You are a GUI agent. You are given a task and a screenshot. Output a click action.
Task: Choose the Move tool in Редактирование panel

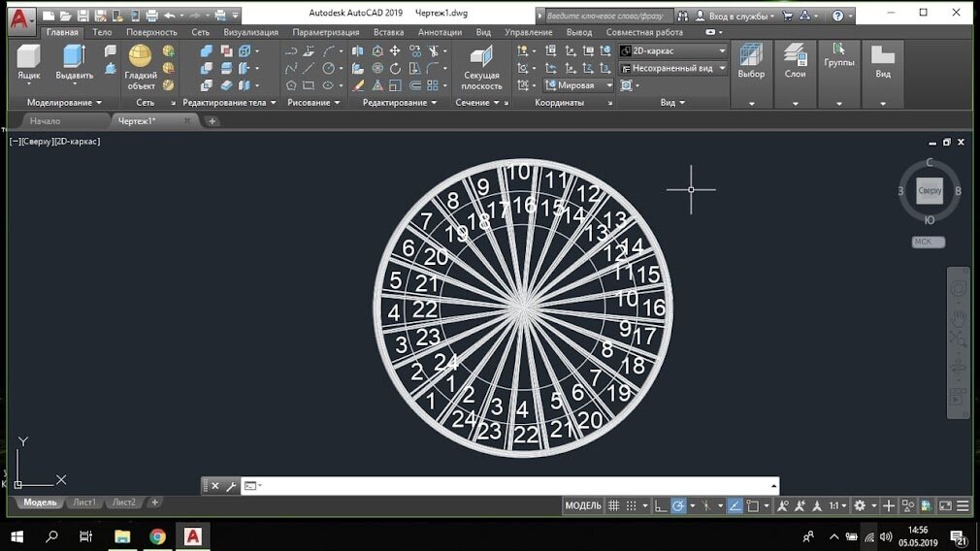[395, 50]
